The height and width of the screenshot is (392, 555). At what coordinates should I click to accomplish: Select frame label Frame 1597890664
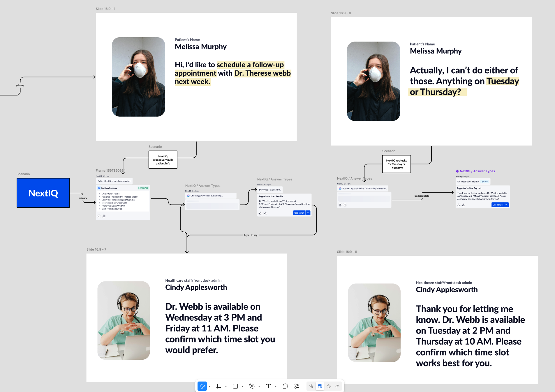(x=111, y=171)
